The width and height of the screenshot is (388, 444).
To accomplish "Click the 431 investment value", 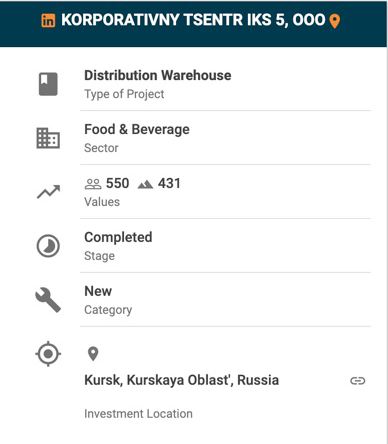I will tap(169, 183).
